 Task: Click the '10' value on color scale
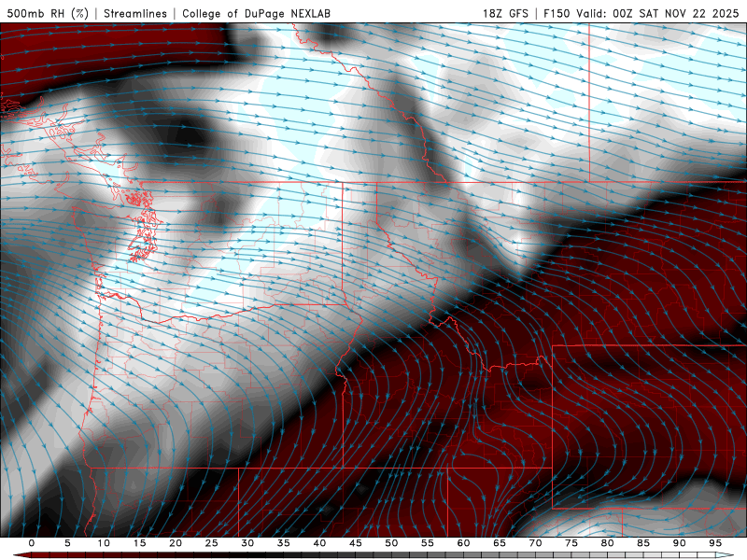pos(104,543)
